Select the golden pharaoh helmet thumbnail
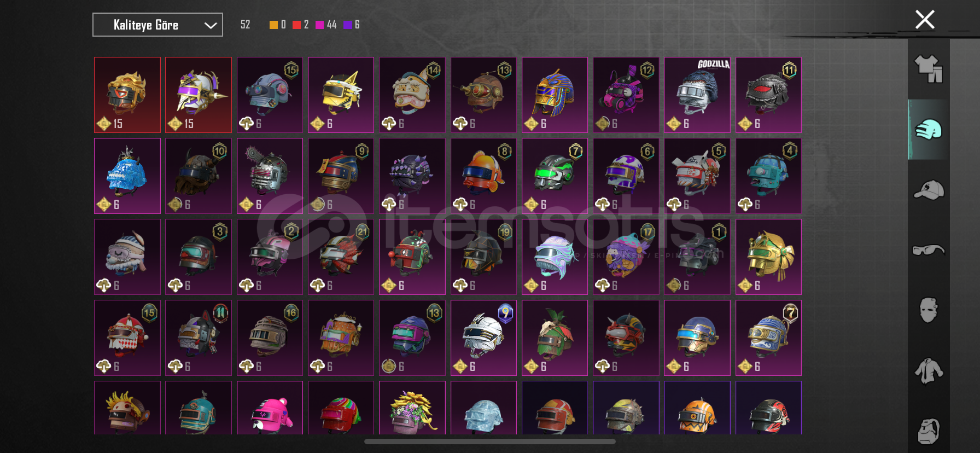The width and height of the screenshot is (980, 453). tap(555, 95)
